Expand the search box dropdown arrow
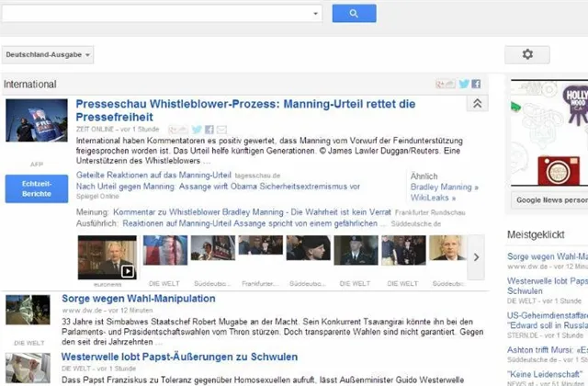The height and width of the screenshot is (386, 588). coord(315,14)
